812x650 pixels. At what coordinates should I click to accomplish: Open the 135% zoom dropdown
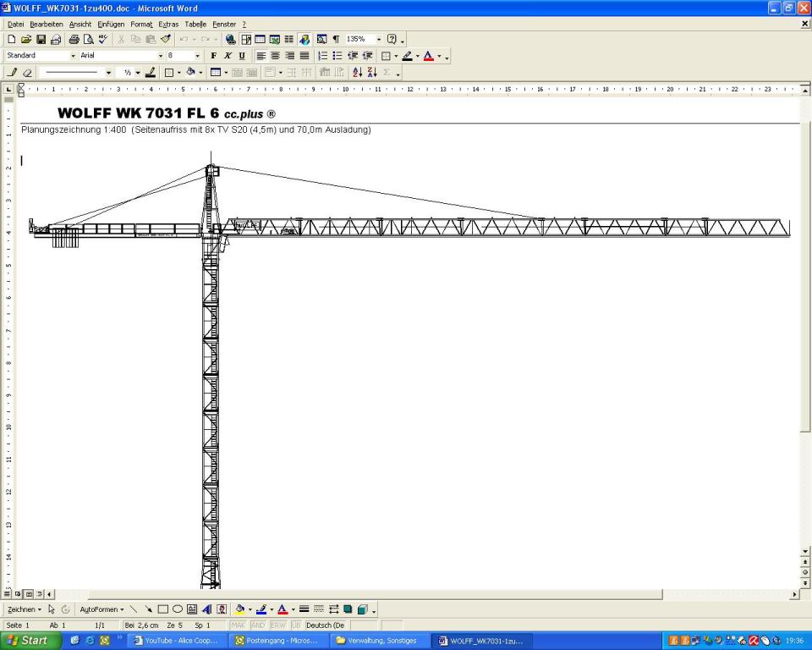(379, 40)
